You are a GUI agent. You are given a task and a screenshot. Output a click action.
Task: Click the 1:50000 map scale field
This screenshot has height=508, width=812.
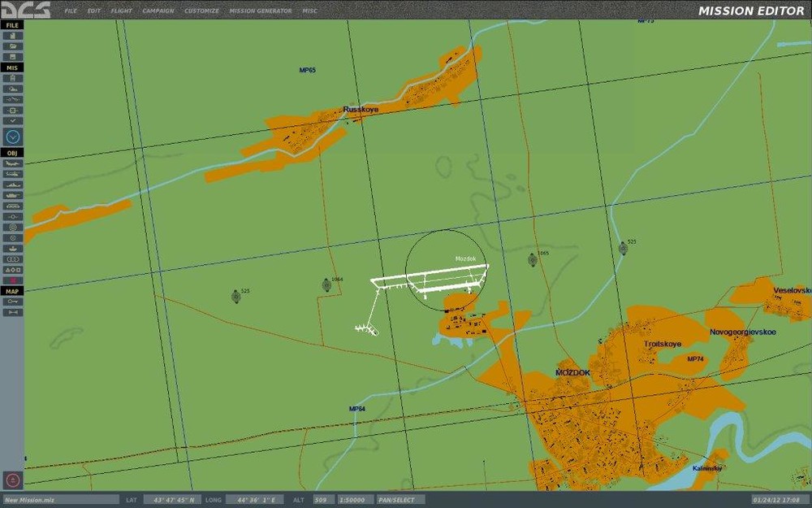click(x=356, y=500)
